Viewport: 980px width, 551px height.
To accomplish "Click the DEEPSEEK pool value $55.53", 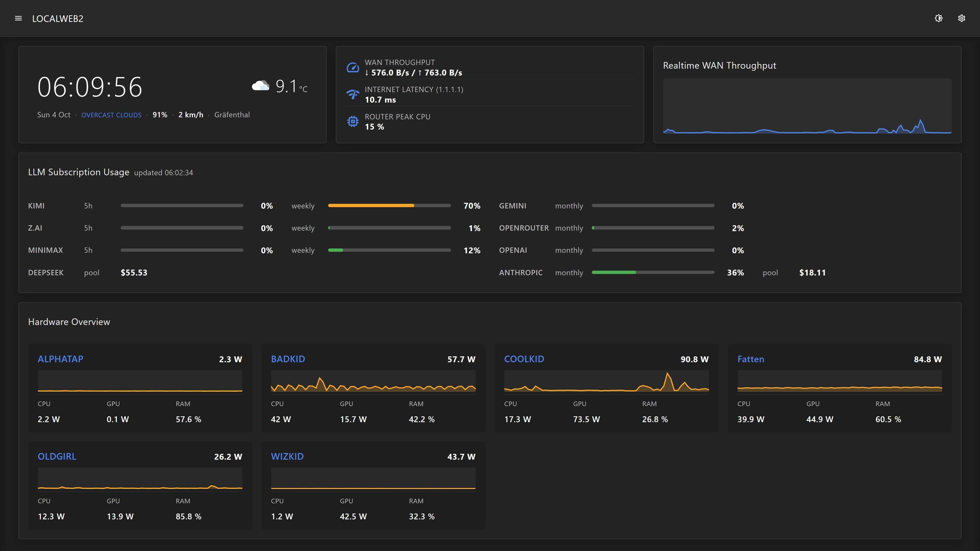I will coord(134,273).
